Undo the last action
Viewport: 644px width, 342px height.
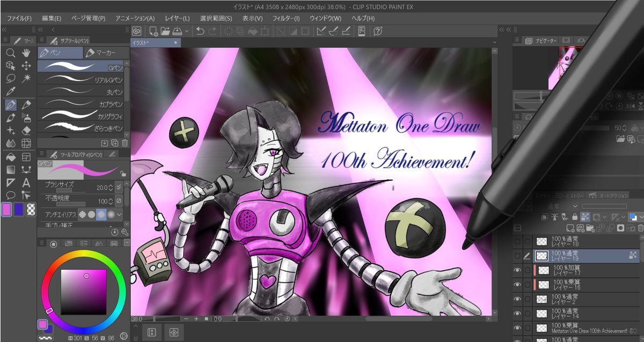point(200,31)
